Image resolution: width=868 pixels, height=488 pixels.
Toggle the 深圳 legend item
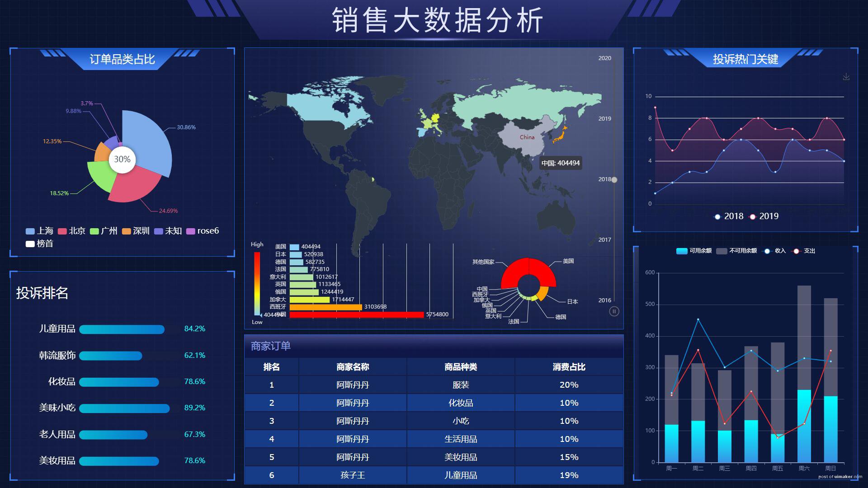136,231
